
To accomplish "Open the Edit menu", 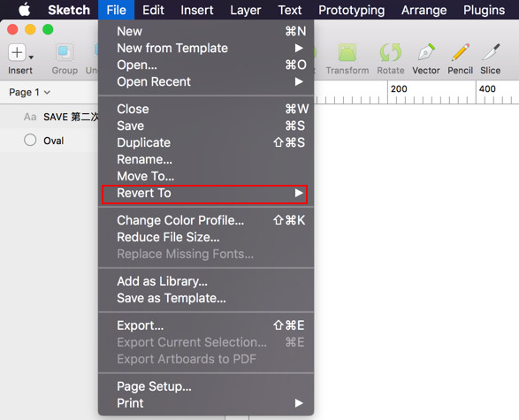I will point(153,10).
